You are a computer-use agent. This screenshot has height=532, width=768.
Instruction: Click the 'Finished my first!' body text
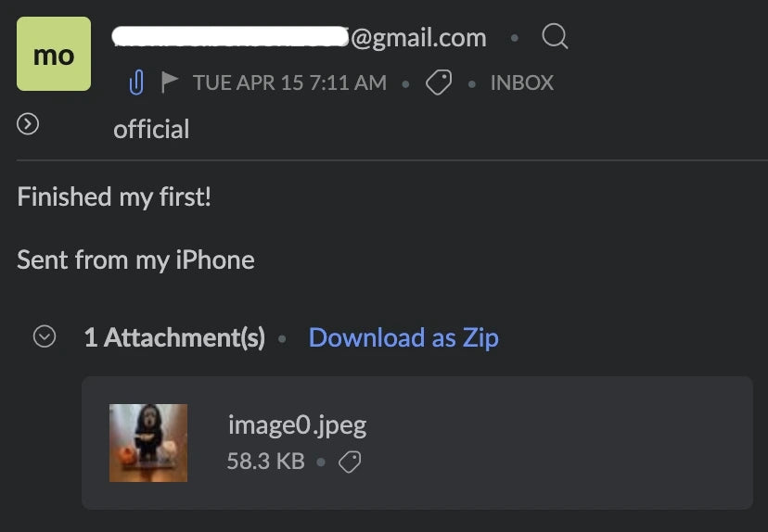pyautogui.click(x=114, y=196)
